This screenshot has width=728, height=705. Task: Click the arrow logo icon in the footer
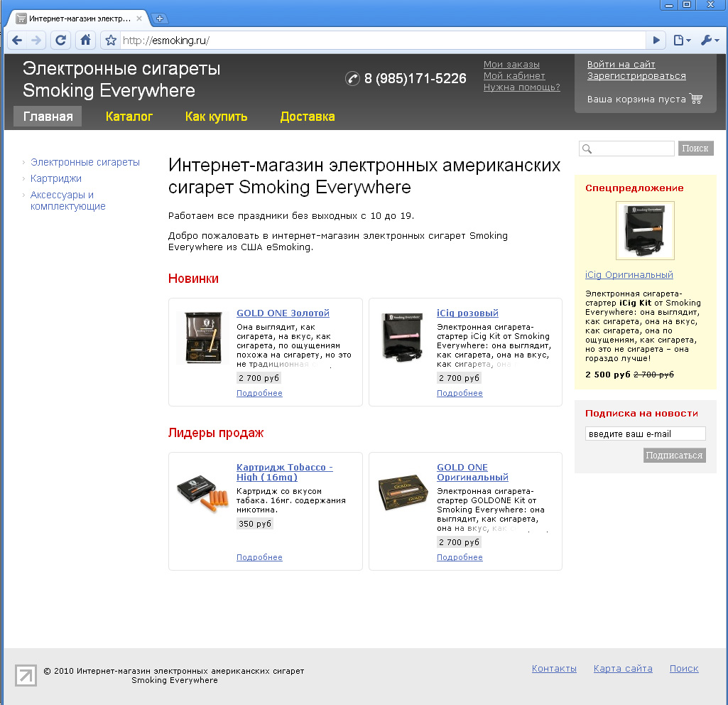pos(26,675)
